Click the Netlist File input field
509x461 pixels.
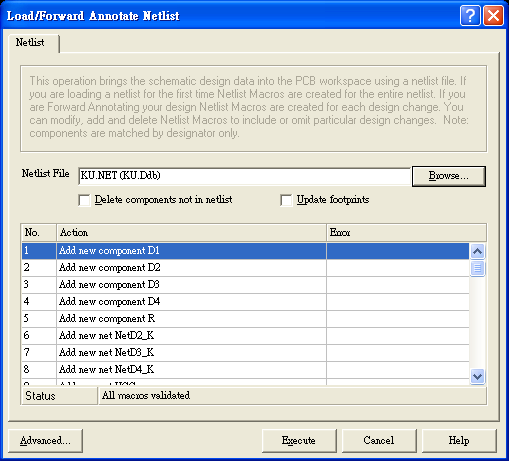coord(244,176)
